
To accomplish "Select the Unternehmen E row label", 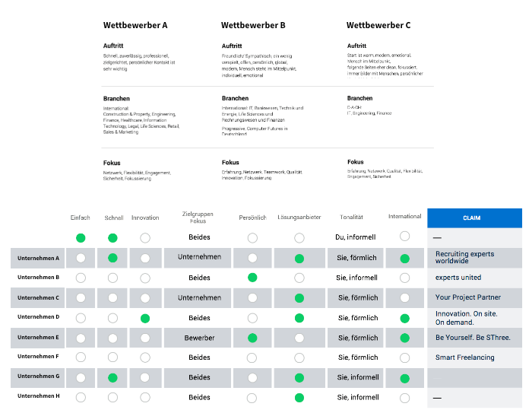I will coord(38,337).
